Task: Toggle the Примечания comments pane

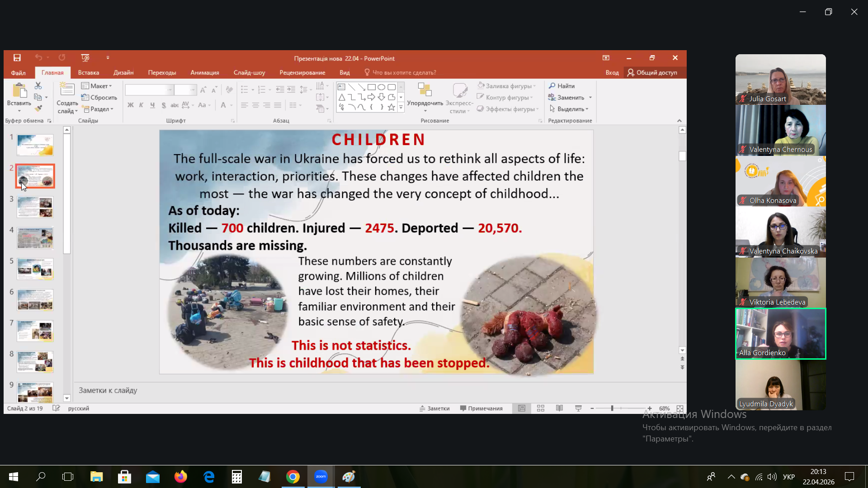Action: (x=481, y=408)
